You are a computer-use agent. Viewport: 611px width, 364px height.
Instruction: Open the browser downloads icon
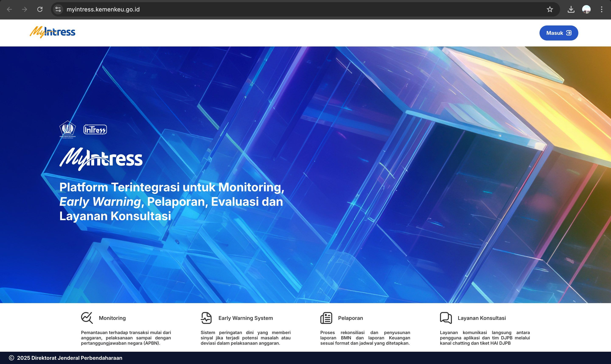pyautogui.click(x=571, y=9)
